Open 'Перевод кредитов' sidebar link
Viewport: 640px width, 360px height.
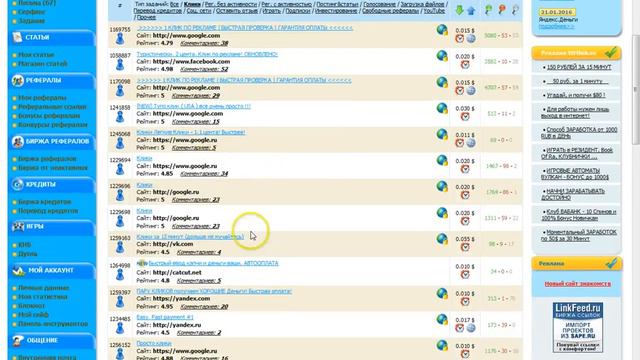(48, 211)
